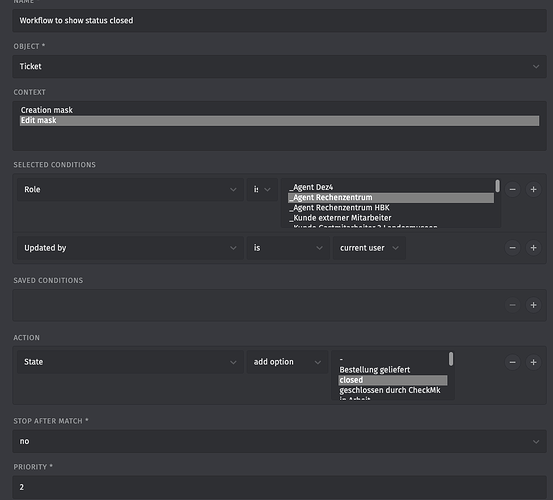Remove the Updated by condition row

click(x=512, y=248)
